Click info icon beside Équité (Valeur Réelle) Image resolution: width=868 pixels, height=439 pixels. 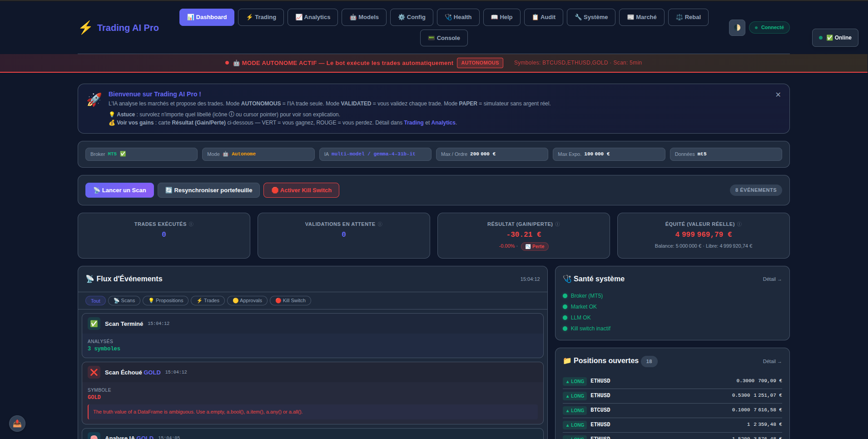point(739,224)
